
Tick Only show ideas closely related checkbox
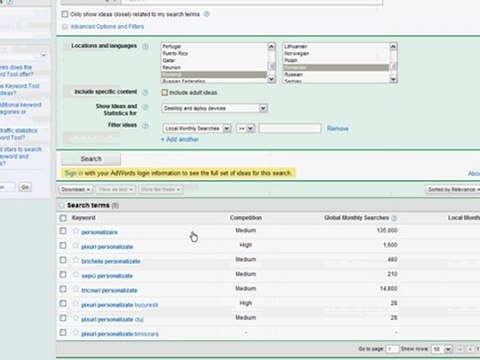65,14
